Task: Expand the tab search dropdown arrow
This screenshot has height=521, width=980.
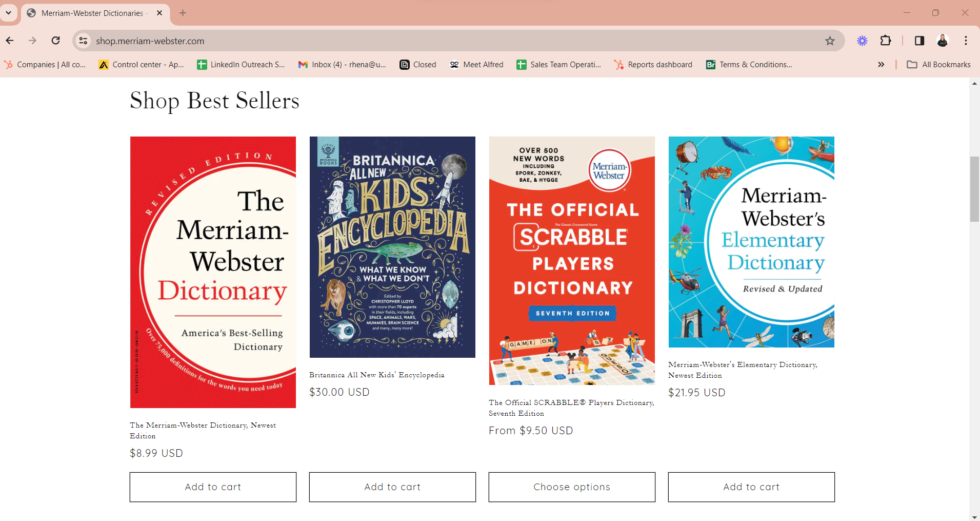Action: pyautogui.click(x=9, y=13)
